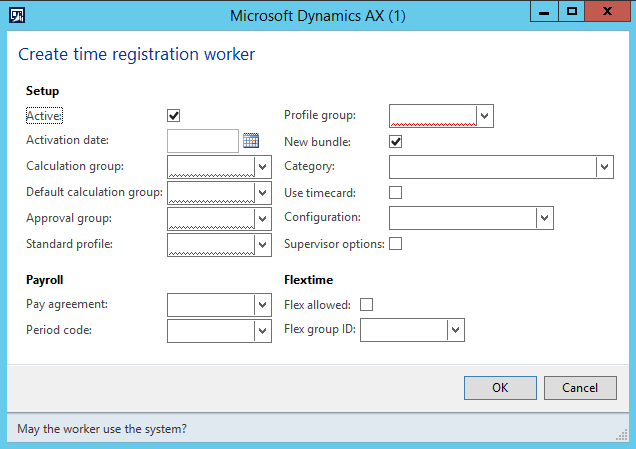The width and height of the screenshot is (636, 449).
Task: Open the Default calculation group dropdown
Action: click(263, 193)
